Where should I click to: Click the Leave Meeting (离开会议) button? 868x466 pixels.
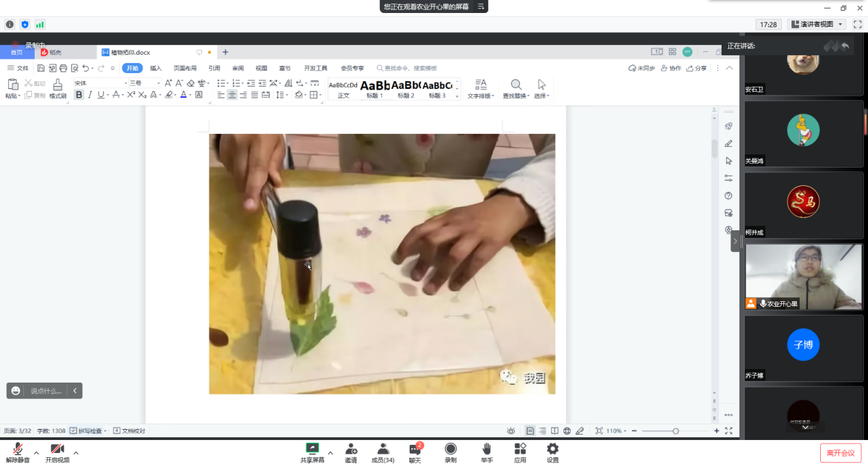[x=840, y=453]
